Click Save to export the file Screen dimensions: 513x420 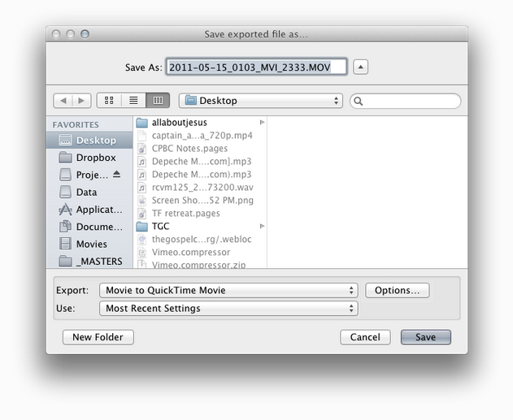pyautogui.click(x=426, y=337)
